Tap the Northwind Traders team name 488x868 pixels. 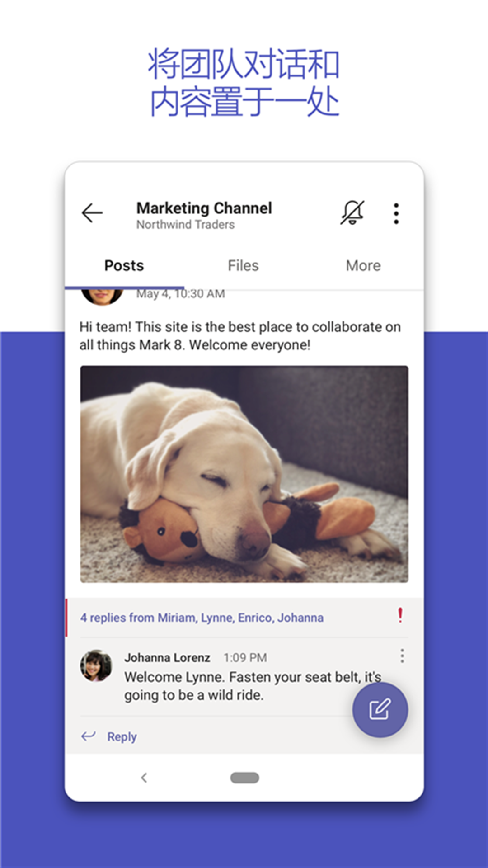point(185,225)
